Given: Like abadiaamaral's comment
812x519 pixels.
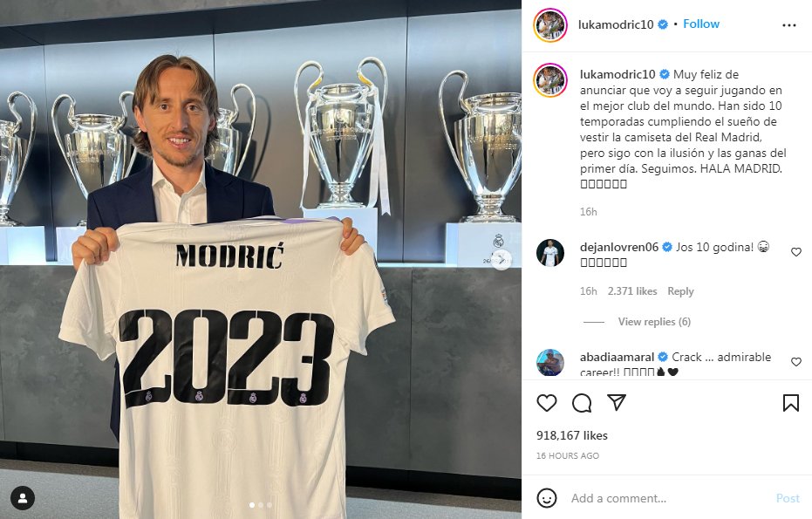Looking at the screenshot, I should [796, 361].
